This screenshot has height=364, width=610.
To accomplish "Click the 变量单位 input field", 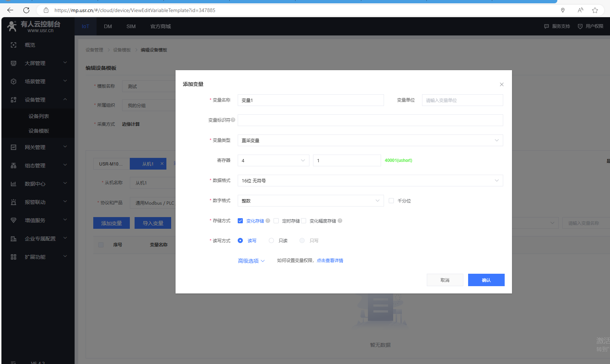I will point(462,100).
